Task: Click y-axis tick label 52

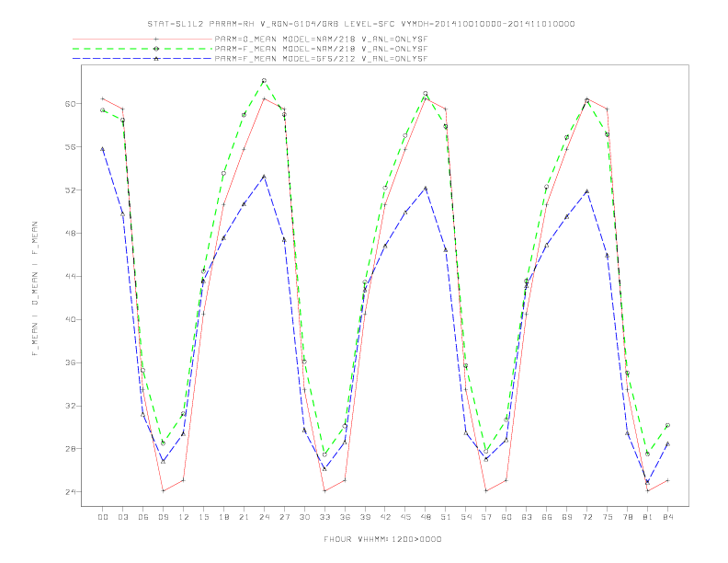Action: [70, 190]
